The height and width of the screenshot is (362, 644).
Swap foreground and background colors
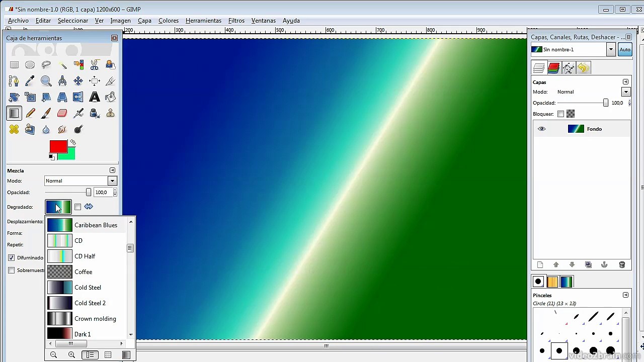point(72,143)
